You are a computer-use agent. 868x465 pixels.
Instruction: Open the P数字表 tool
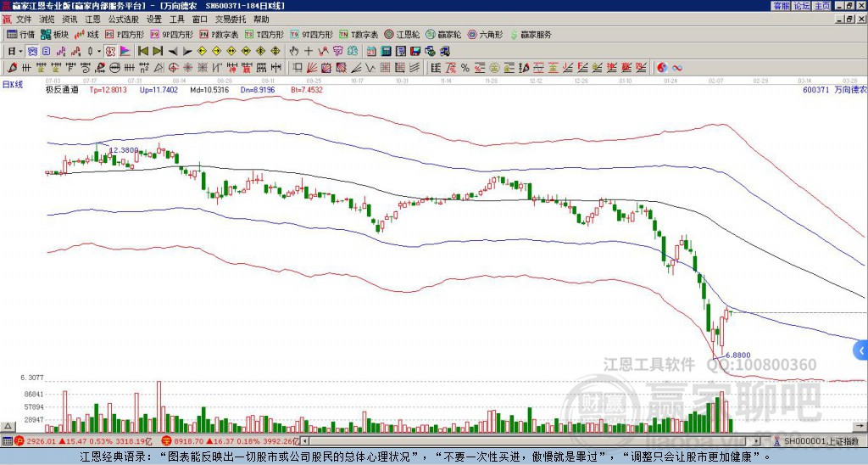pos(219,34)
